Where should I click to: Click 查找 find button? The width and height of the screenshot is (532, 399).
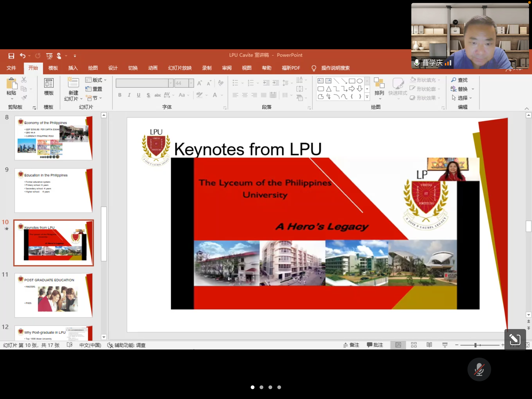459,80
